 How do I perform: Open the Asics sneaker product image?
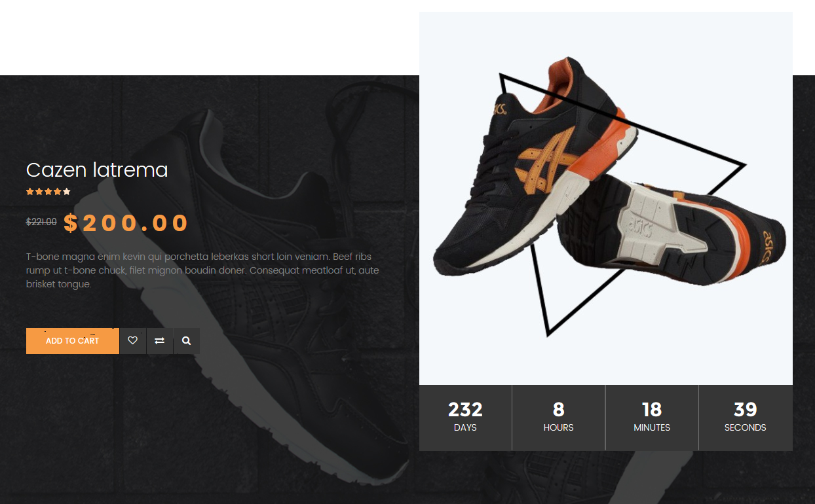[x=606, y=198]
